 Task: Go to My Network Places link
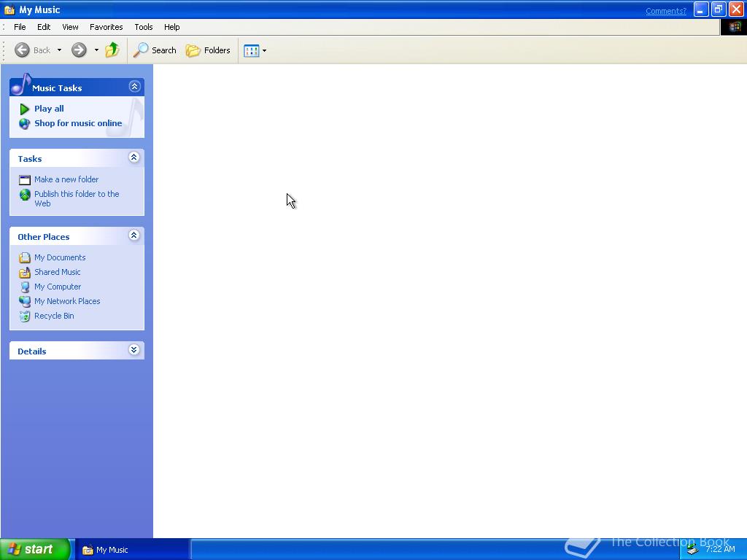tap(67, 301)
